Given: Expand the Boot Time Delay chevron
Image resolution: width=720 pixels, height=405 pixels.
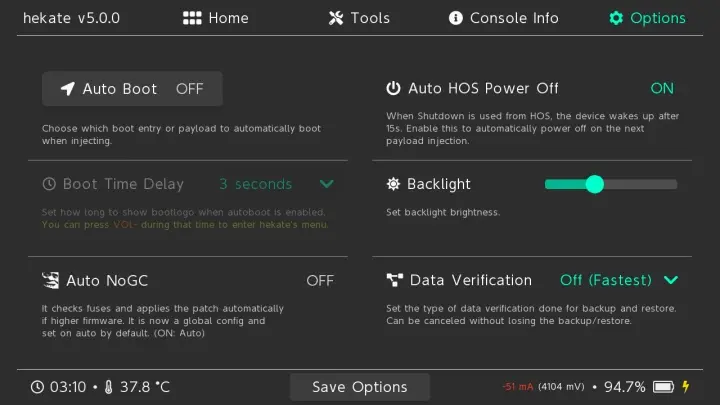Looking at the screenshot, I should pos(326,184).
